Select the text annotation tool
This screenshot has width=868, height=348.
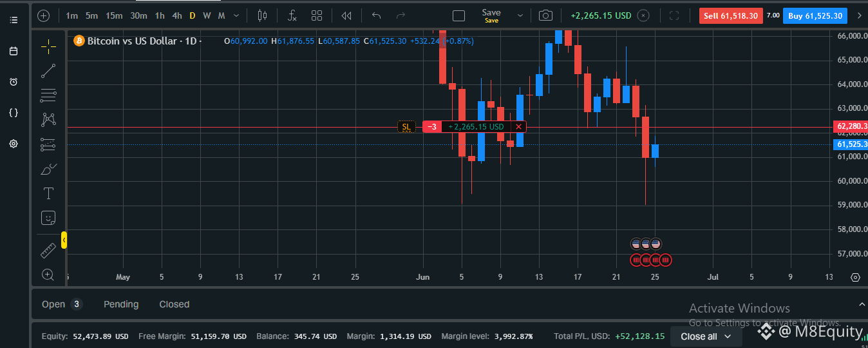tap(48, 193)
